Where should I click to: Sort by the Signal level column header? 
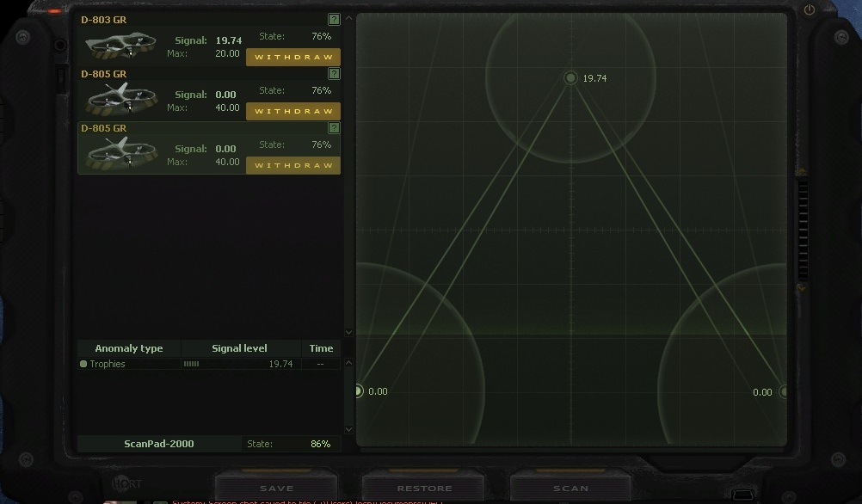(x=240, y=348)
